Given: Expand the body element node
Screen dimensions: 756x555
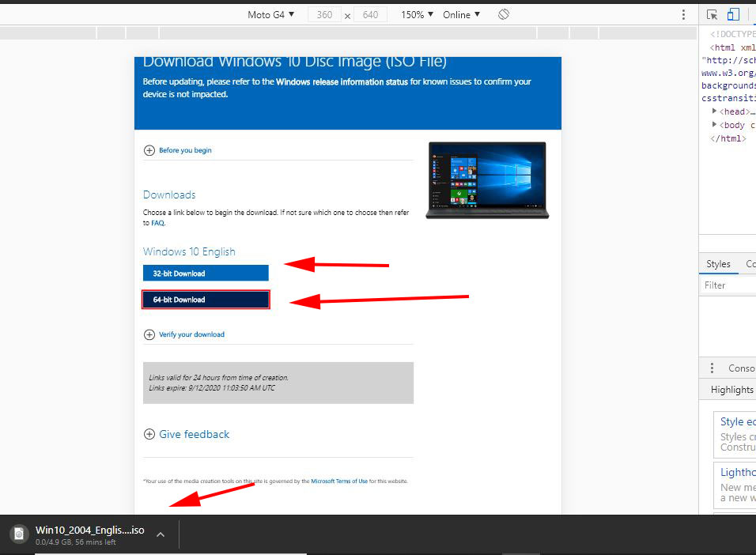Looking at the screenshot, I should (x=715, y=124).
